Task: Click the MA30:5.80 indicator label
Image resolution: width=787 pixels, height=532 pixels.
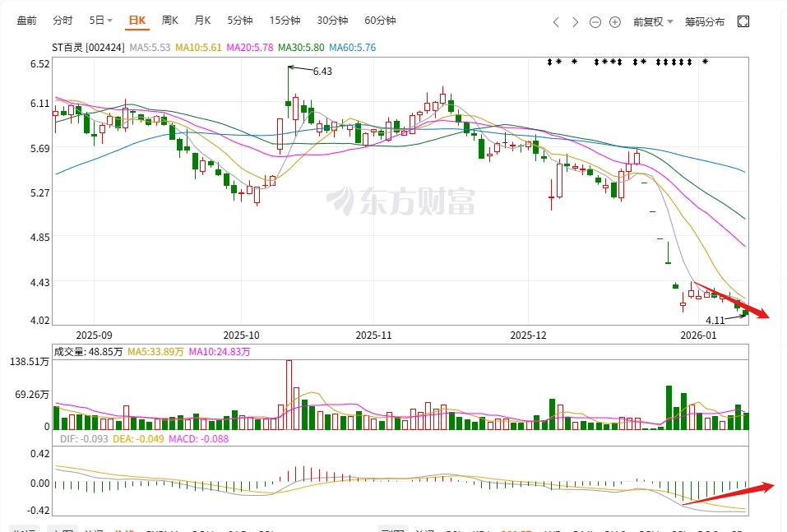Action: coord(301,48)
